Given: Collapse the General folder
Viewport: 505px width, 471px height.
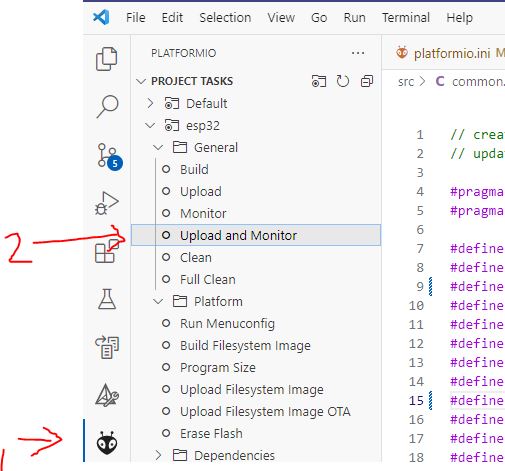Looking at the screenshot, I should (x=158, y=147).
